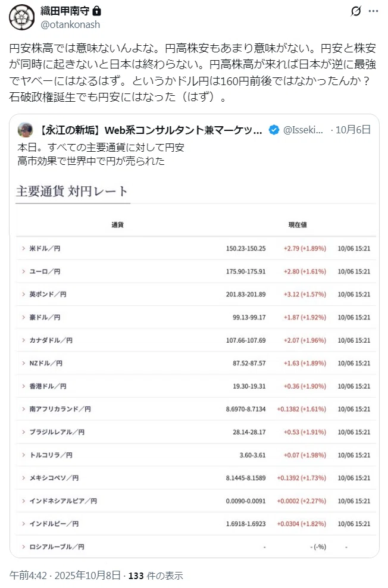Screen dimensions: 388x588
Task: Expand the 豪ドル/円 row chevron
Action: point(23,317)
